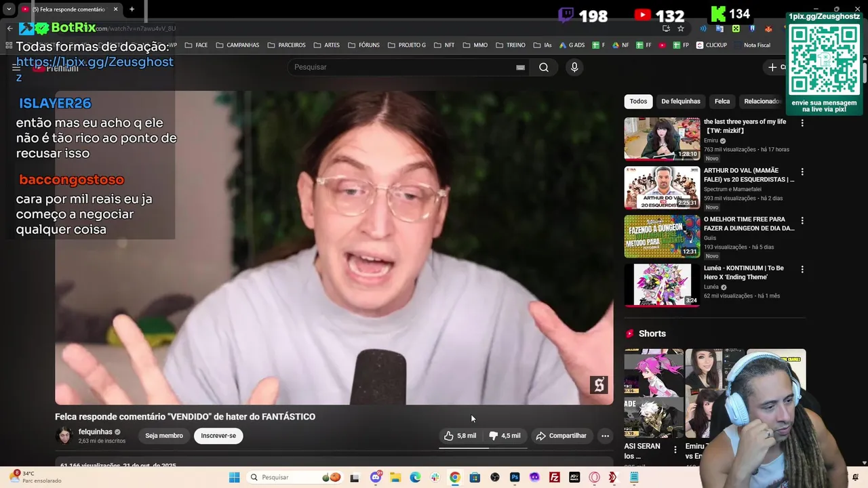Close the Felca responde comentário tab
The image size is (868, 488).
(x=115, y=9)
